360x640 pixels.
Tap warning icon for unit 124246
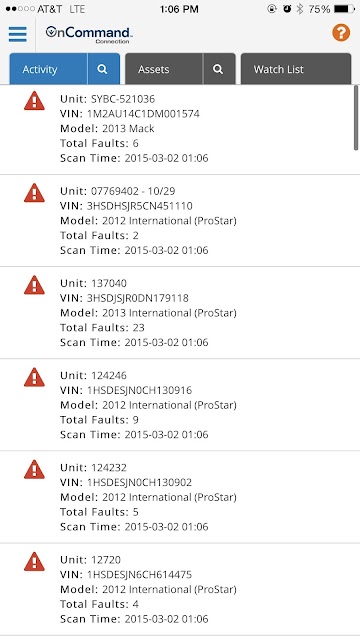[34, 377]
